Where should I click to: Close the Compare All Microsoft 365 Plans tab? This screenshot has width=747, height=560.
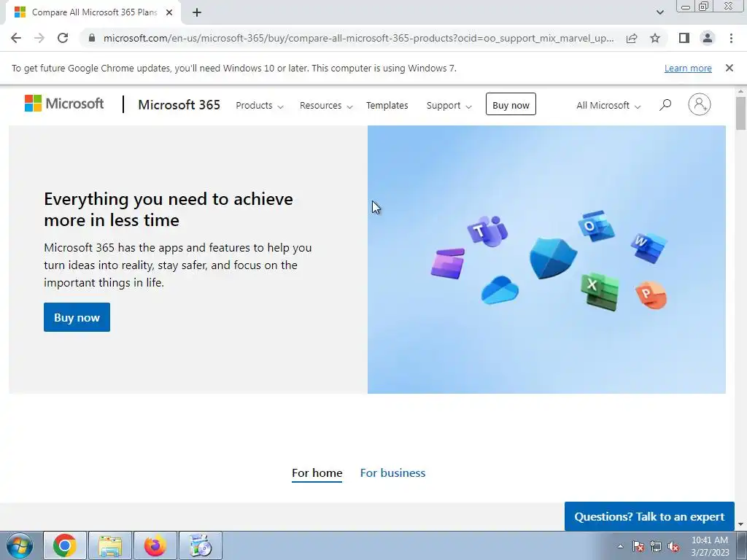click(169, 13)
